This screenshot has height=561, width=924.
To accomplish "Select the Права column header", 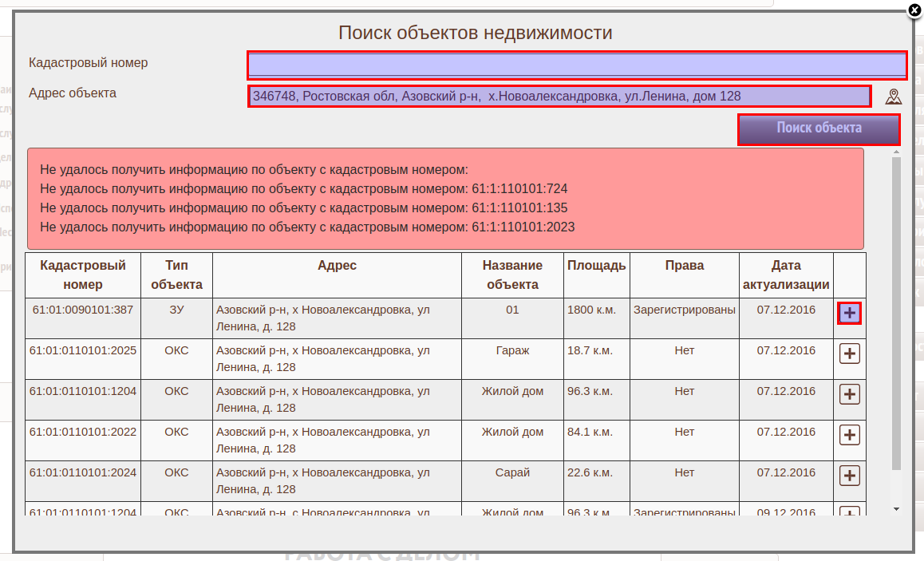I will [x=684, y=267].
